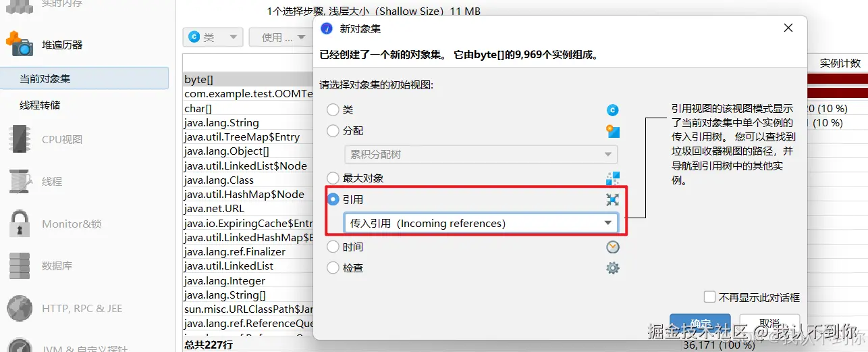Image resolution: width=868 pixels, height=352 pixels.
Task: Expand the 累积分配树 dropdown
Action: tap(481, 154)
